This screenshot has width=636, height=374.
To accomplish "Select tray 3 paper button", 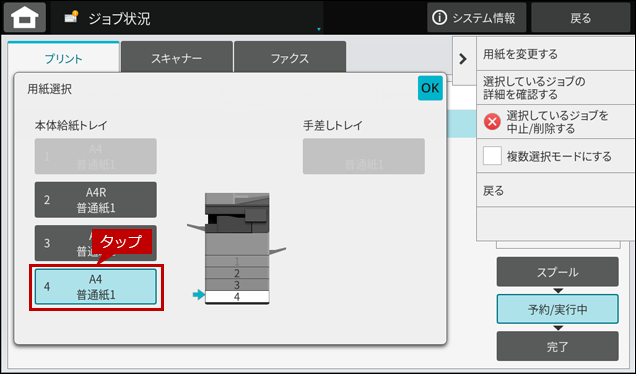I will pos(96,243).
